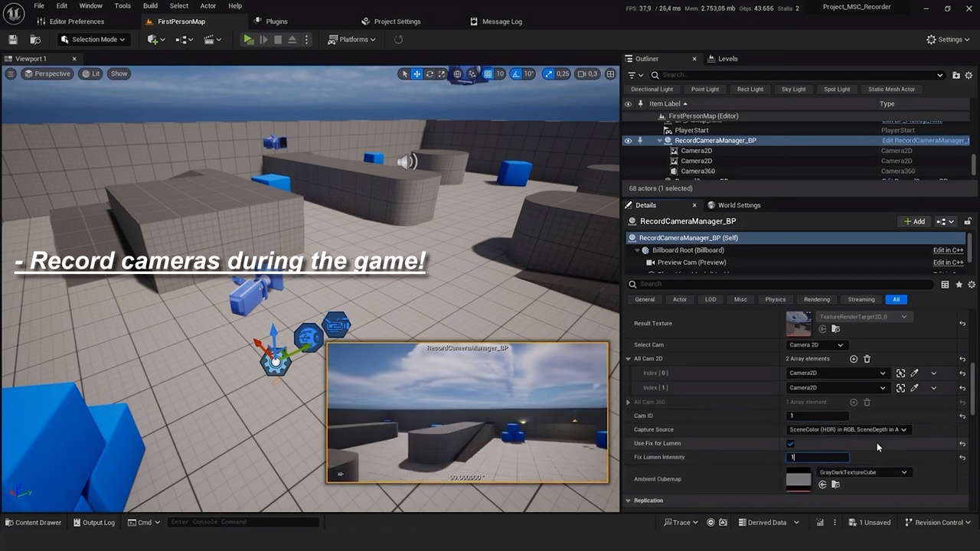Delete all elements in All Cam 2D array
Image resolution: width=980 pixels, height=551 pixels.
click(x=867, y=359)
